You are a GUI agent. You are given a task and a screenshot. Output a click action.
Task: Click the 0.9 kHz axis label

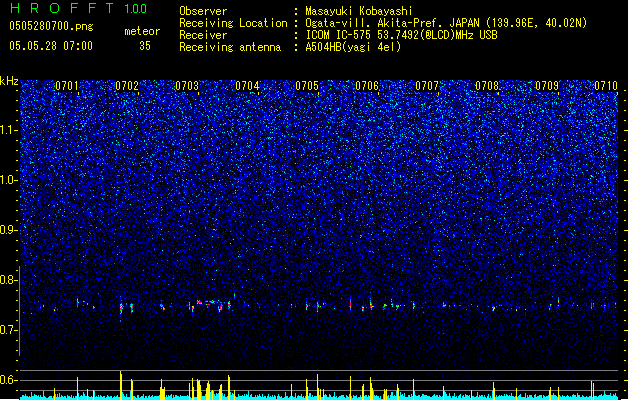(x=9, y=230)
